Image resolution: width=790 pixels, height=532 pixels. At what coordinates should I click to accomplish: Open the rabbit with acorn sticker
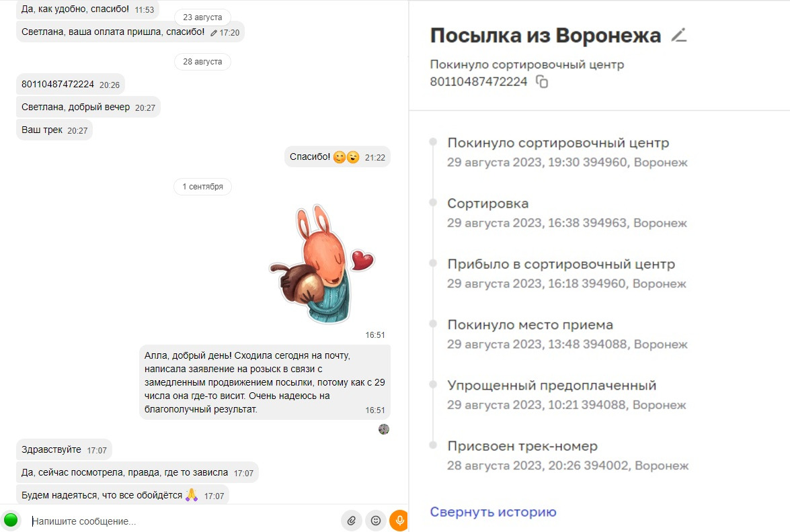(322, 264)
